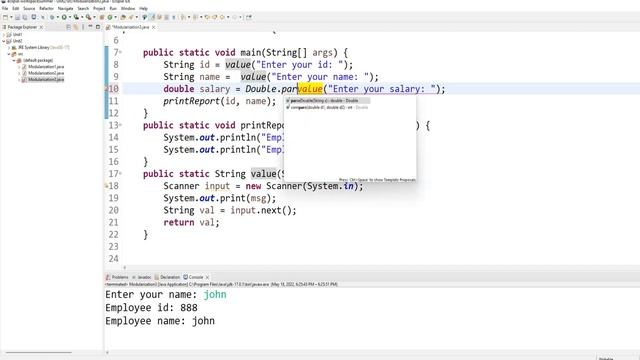The image size is (640, 360).
Task: Close the Package Explorer view
Action: coord(41,27)
